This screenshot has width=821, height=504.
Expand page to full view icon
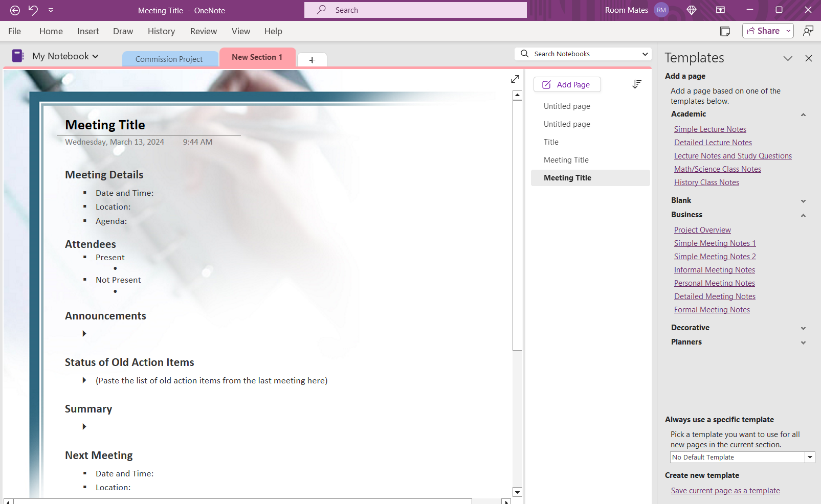[x=515, y=79]
